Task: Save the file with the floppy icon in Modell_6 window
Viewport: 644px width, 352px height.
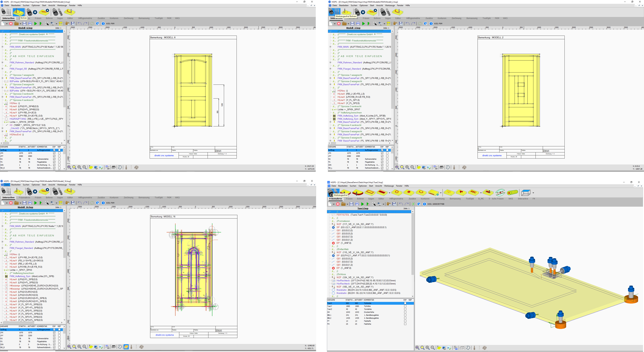Action: click(25, 24)
